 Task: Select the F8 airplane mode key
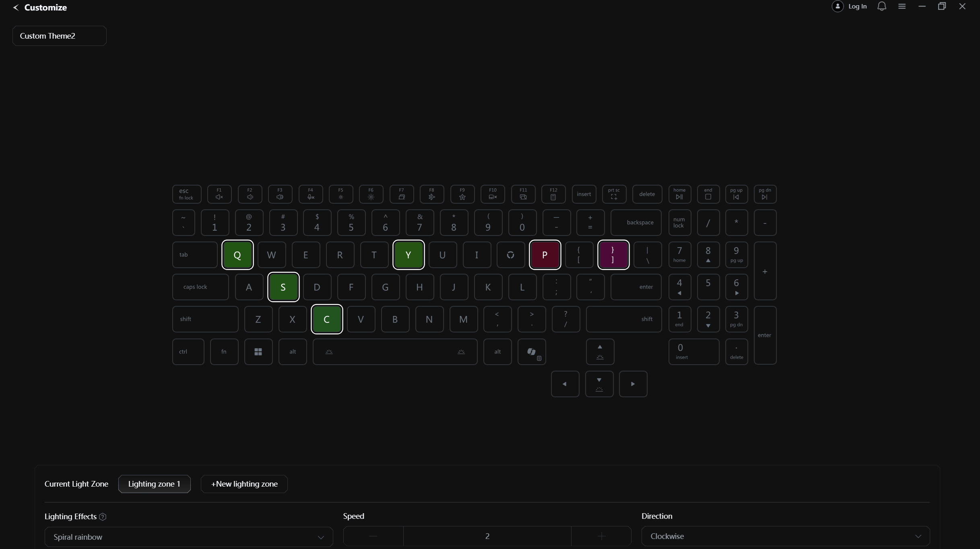tap(431, 194)
